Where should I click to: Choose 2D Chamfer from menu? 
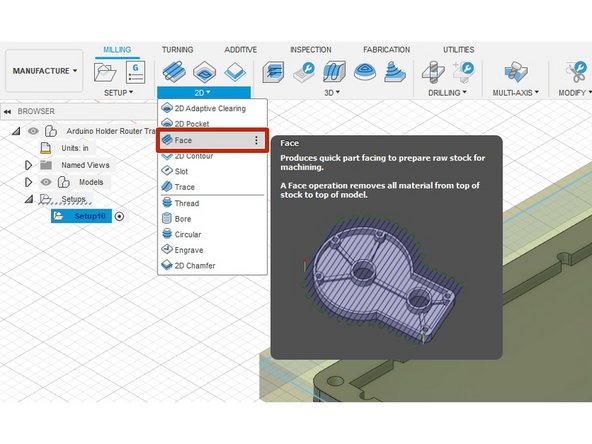click(x=212, y=265)
